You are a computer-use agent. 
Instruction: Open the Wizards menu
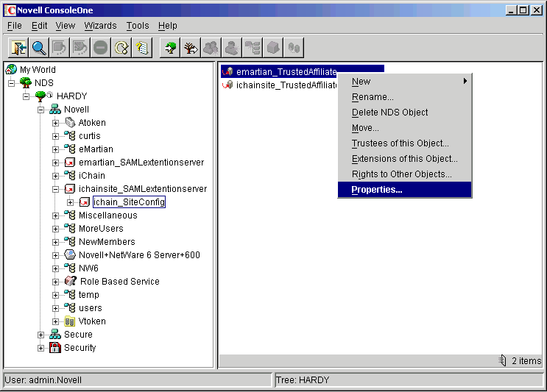point(100,26)
